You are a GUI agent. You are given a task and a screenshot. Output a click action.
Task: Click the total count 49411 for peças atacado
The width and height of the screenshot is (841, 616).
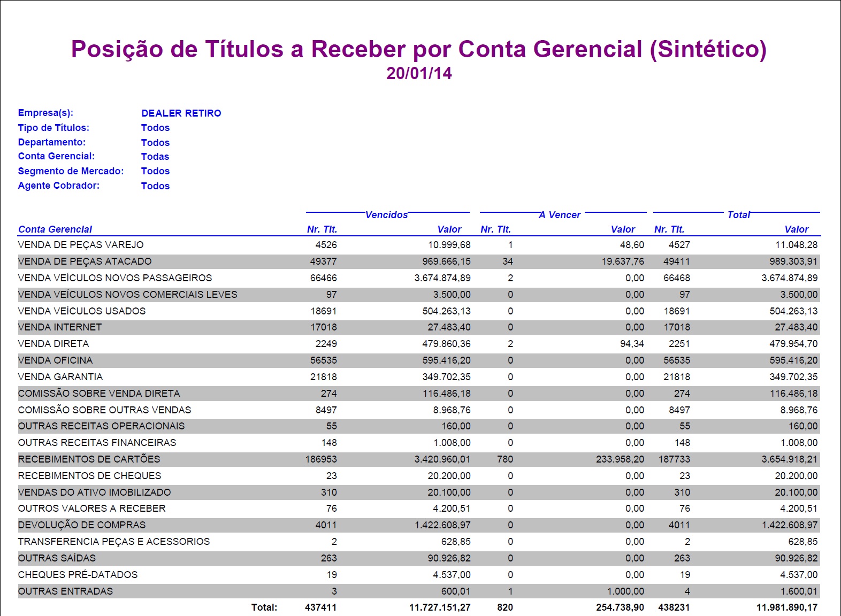coord(677,261)
